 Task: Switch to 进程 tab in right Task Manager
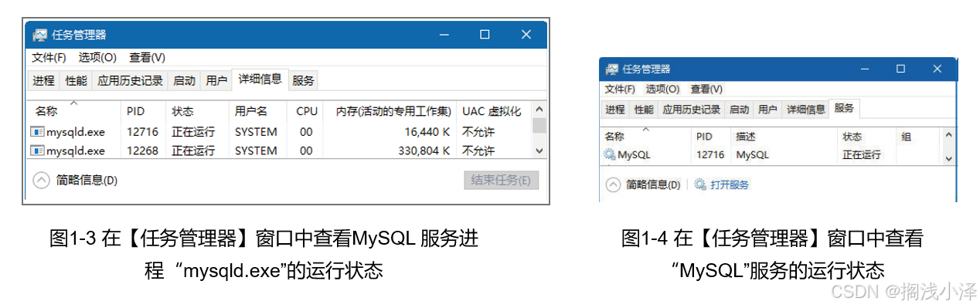point(615,110)
